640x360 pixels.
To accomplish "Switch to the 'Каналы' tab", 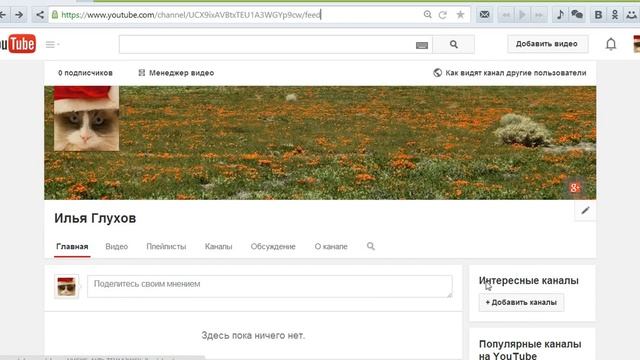I will (x=218, y=247).
